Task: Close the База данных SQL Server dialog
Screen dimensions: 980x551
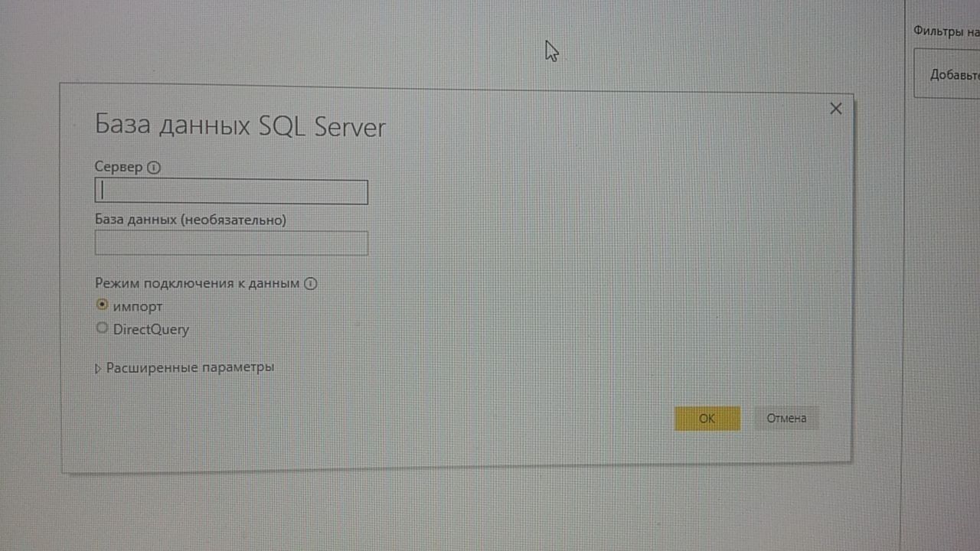Action: (x=835, y=109)
